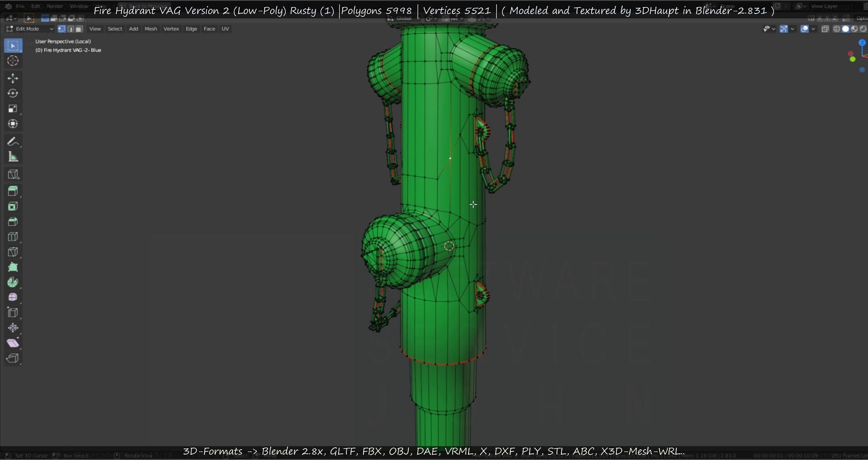This screenshot has width=868, height=460.
Task: Open the Edge menu
Action: pos(192,29)
